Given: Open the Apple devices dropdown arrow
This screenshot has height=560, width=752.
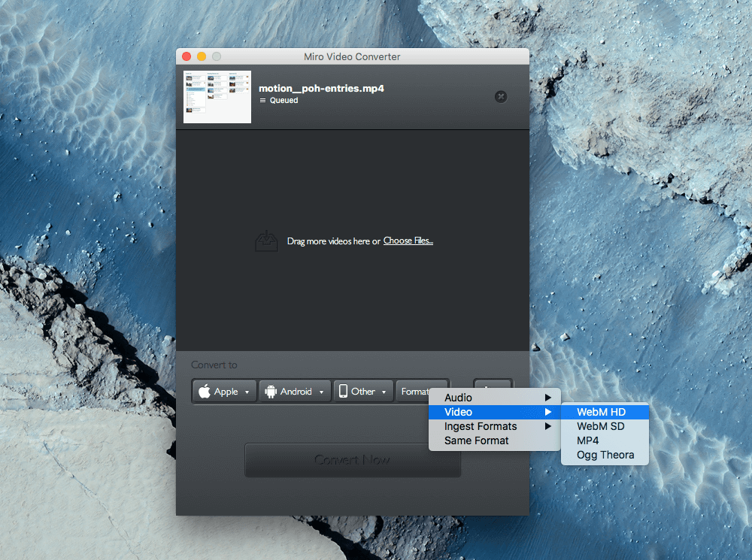Looking at the screenshot, I should [x=247, y=392].
